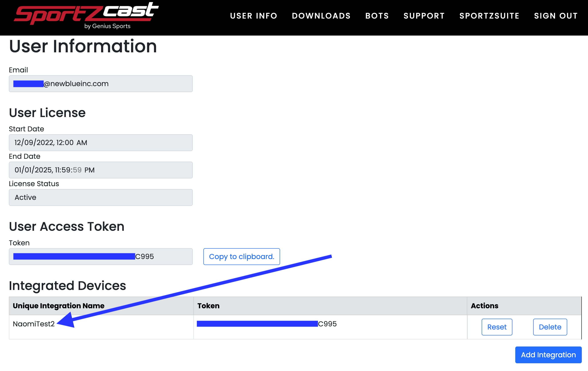Click the End Date label
The height and width of the screenshot is (371, 588).
click(24, 156)
